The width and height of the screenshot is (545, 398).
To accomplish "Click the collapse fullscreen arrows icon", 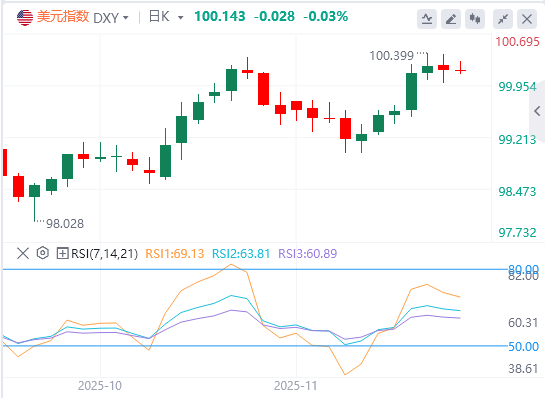I will [503, 19].
